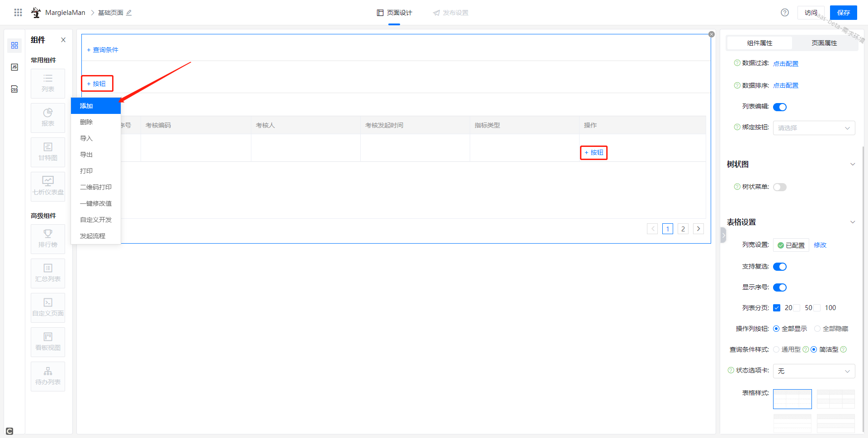Pick the 待办列表 component
The image size is (868, 438).
pos(48,376)
